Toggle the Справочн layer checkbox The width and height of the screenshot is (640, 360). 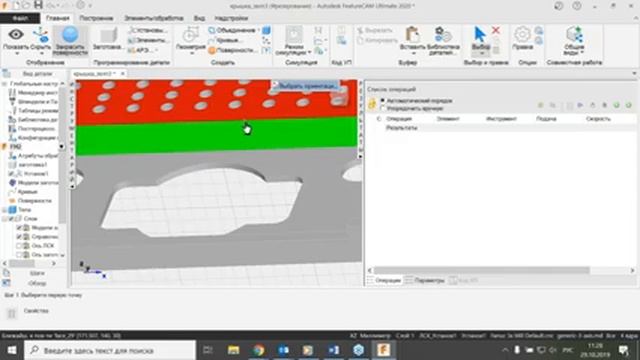click(19, 237)
